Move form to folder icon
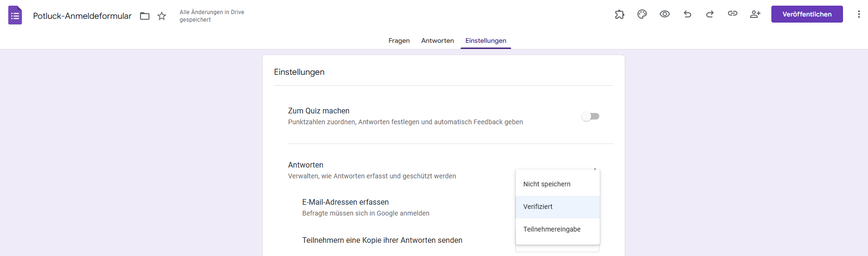Viewport: 868px width, 256px height. coord(145,16)
